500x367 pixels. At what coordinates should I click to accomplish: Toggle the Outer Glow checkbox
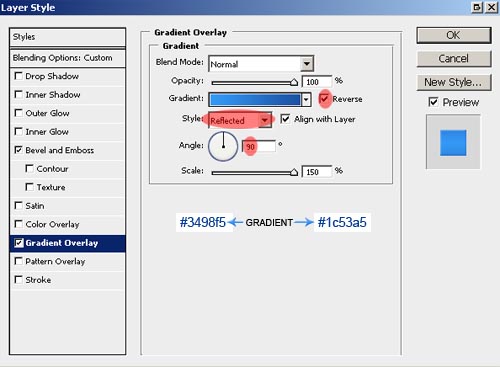point(19,113)
